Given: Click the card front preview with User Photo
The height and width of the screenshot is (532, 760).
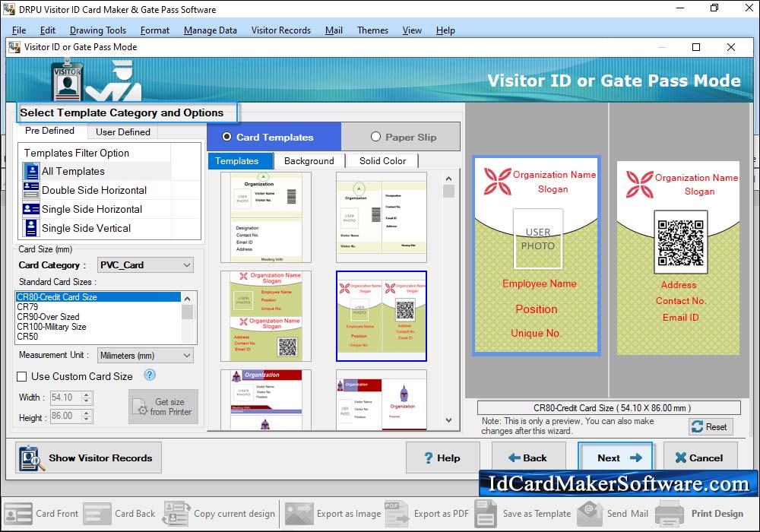Looking at the screenshot, I should 537,256.
